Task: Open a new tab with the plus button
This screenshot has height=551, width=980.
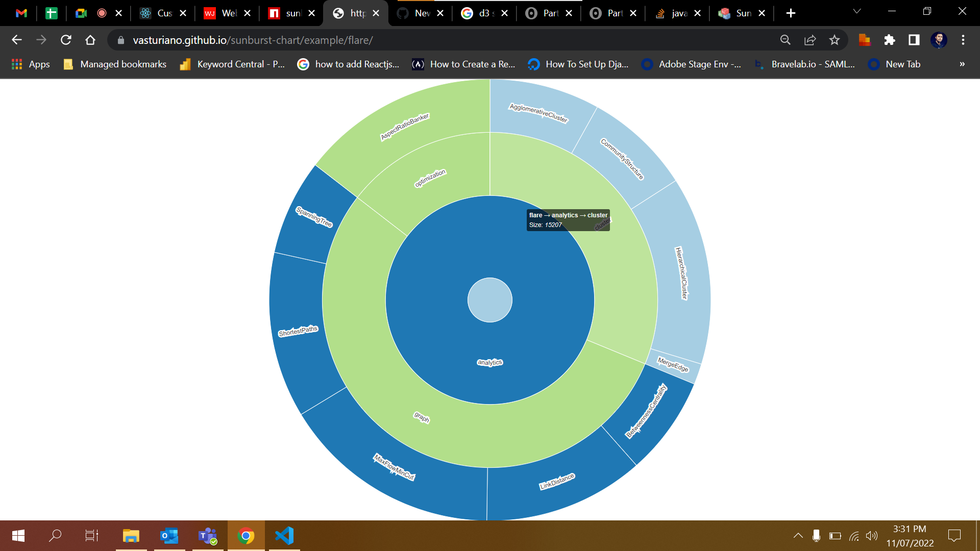Action: tap(791, 13)
